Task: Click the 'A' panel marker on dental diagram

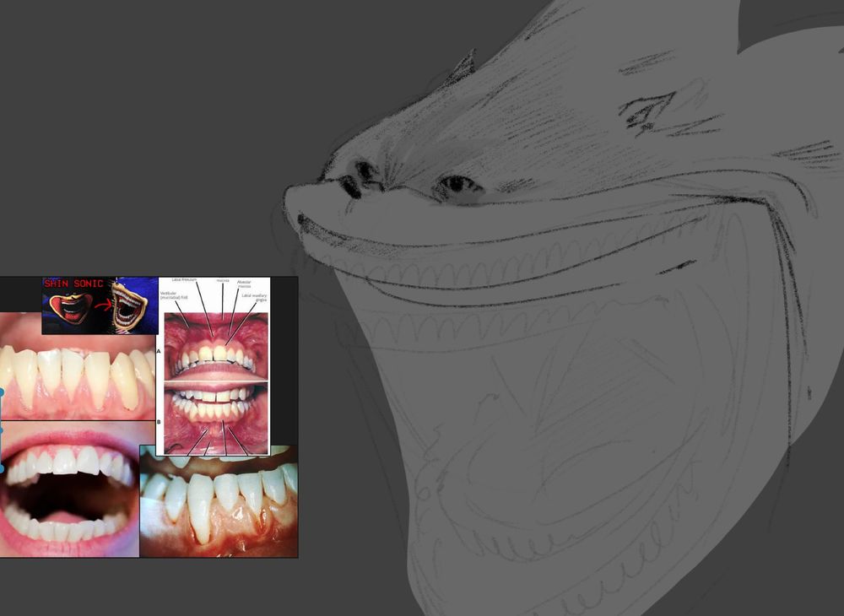Action: 159,351
